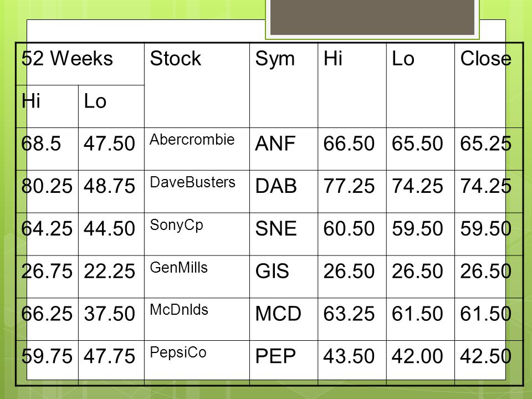
Task: Click the GenMills stock name
Action: tap(178, 267)
